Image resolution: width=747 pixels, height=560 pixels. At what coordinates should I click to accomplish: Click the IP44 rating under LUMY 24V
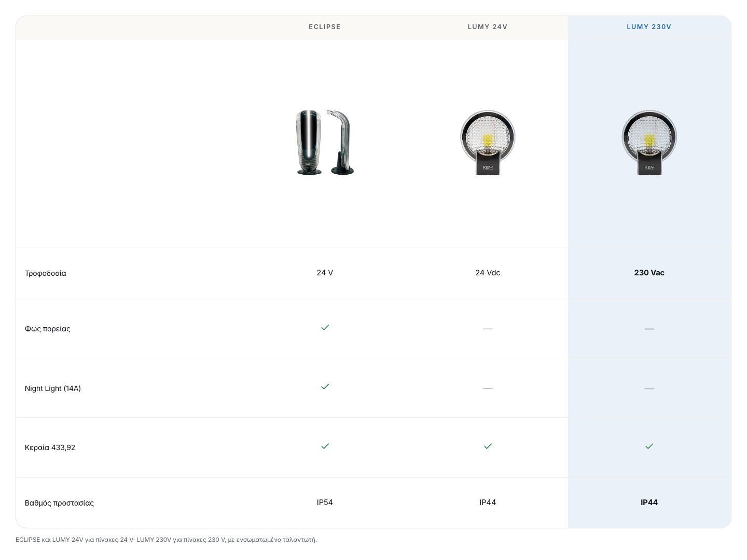pos(488,502)
